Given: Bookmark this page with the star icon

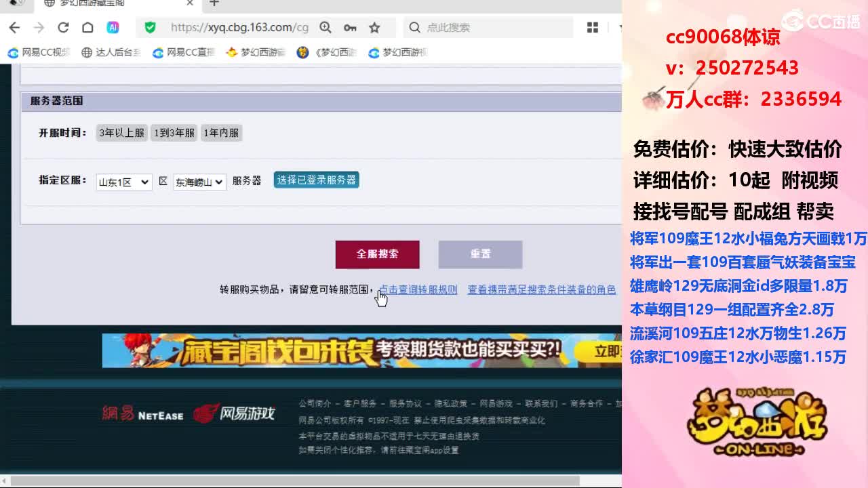Looking at the screenshot, I should click(374, 28).
